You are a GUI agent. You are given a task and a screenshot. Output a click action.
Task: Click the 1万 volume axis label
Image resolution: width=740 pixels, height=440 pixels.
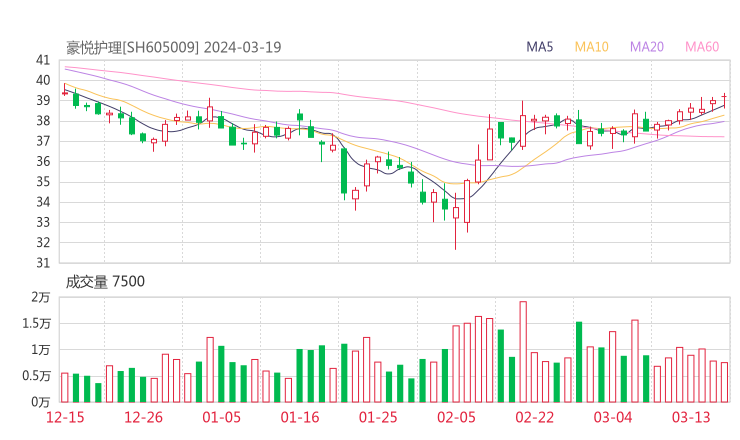point(41,350)
